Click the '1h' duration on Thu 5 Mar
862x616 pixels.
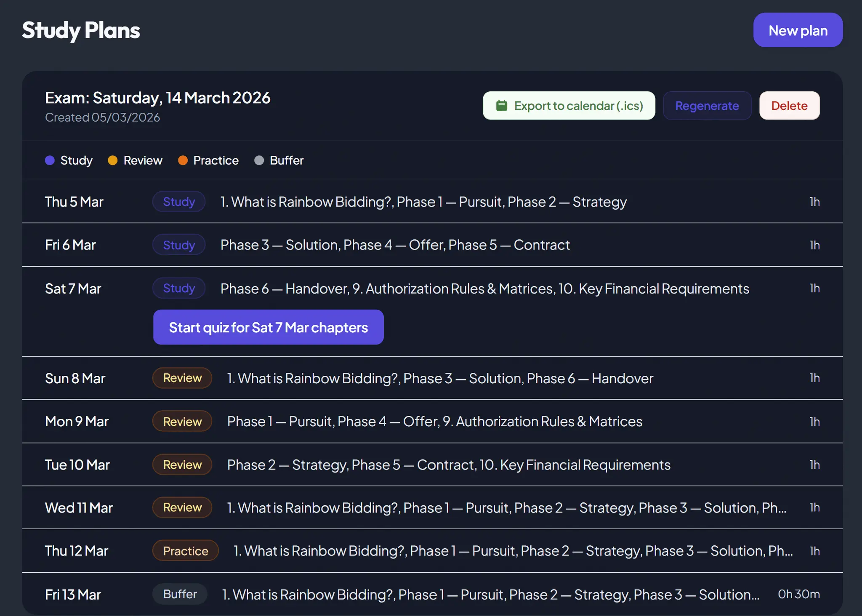pyautogui.click(x=815, y=202)
